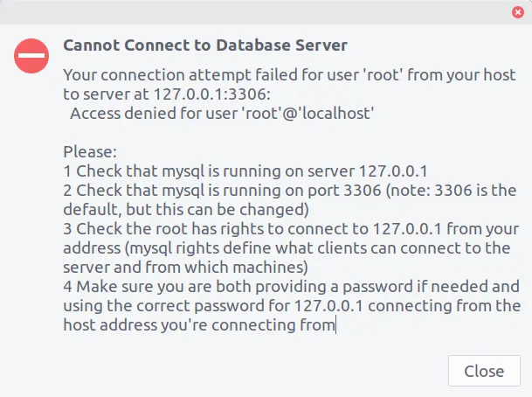
Task: Close the dialog with the title bar X
Action: (x=517, y=13)
